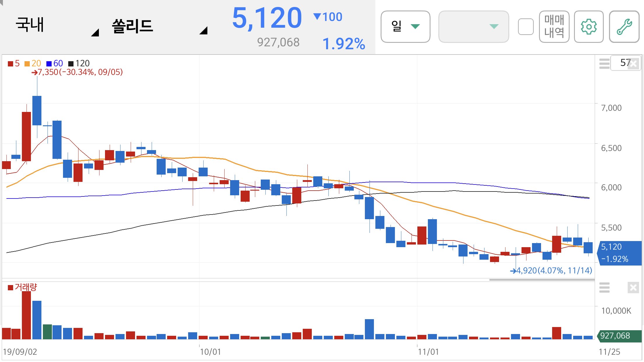Expand the 국내 market selector
Screen dimensions: 644x362
pyautogui.click(x=57, y=26)
